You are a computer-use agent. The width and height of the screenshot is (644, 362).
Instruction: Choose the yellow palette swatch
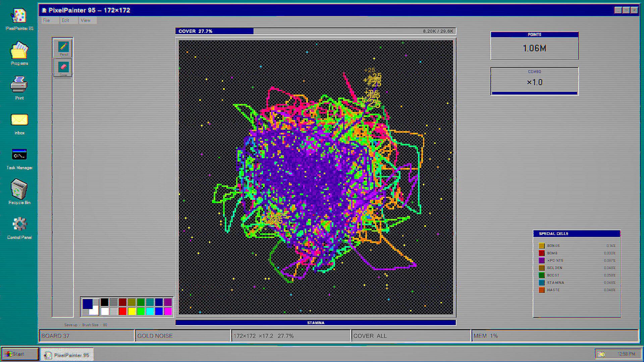(132, 311)
